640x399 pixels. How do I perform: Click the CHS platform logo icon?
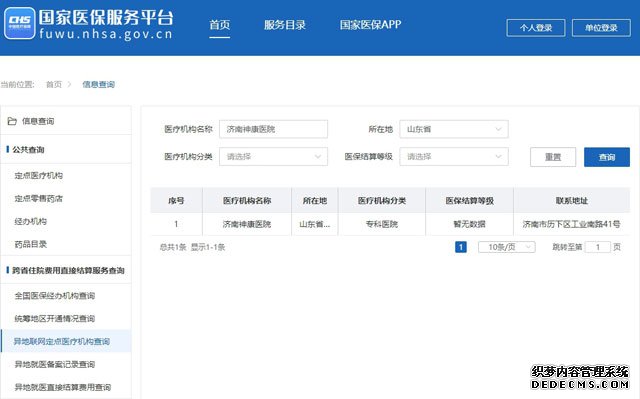click(20, 24)
